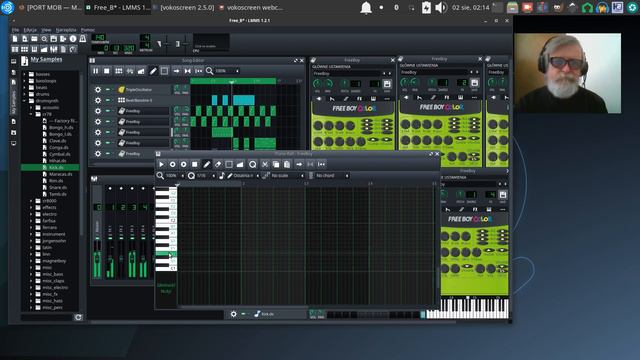Mute the TripleOscillator track
The image size is (640, 360).
[x=108, y=89]
